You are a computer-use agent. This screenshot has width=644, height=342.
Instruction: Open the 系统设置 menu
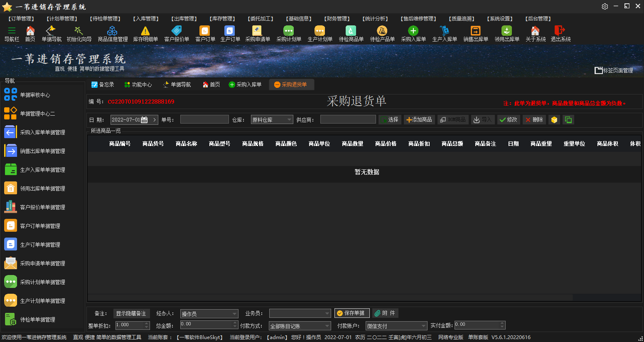pos(500,19)
